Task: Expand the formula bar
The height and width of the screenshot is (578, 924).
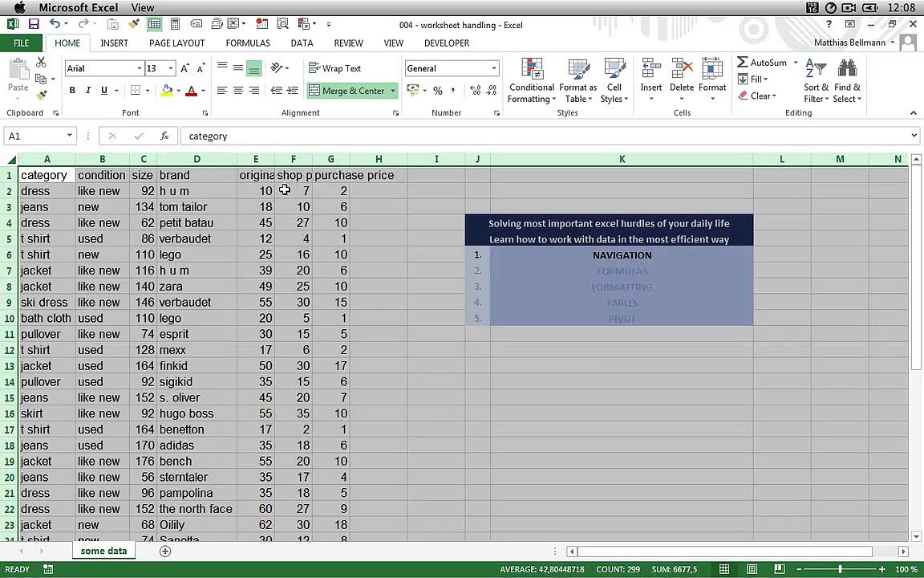Action: (914, 136)
